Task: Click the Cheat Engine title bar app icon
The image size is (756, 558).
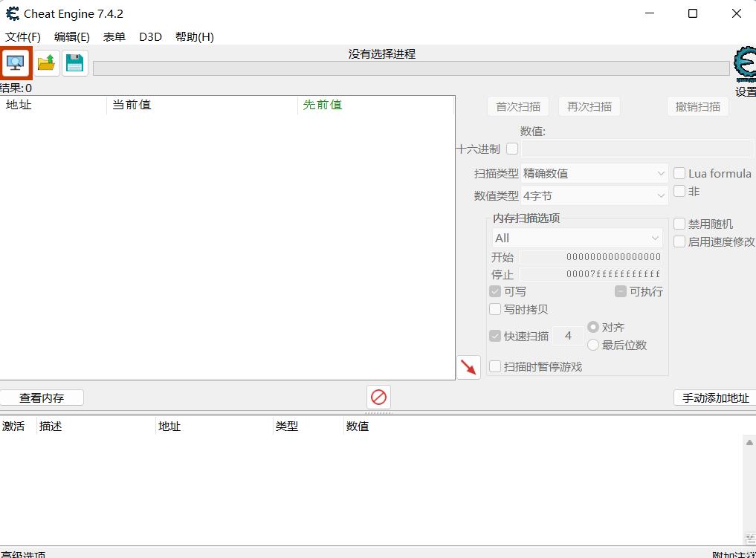Action: click(x=13, y=13)
